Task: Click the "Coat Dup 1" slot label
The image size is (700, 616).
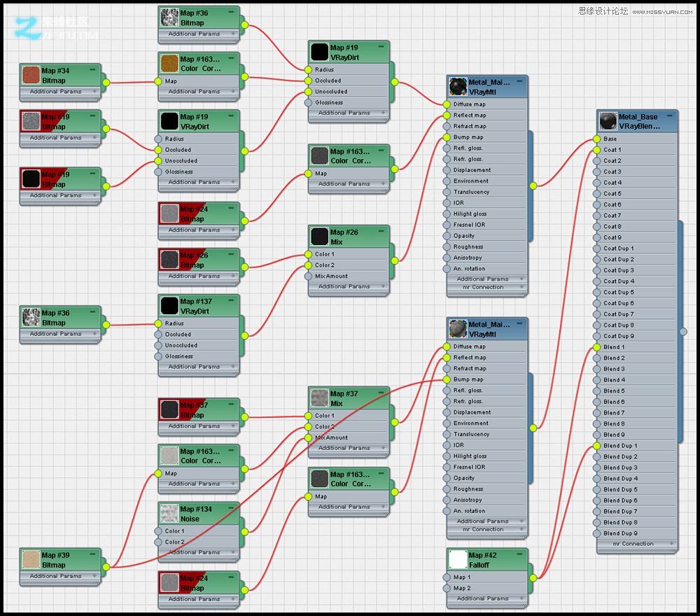Action: click(619, 248)
